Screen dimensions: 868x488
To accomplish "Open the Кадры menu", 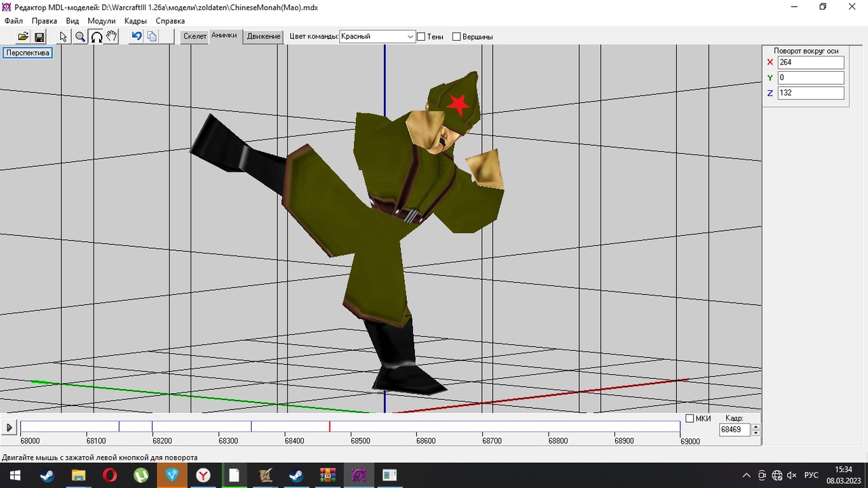I will (x=136, y=21).
